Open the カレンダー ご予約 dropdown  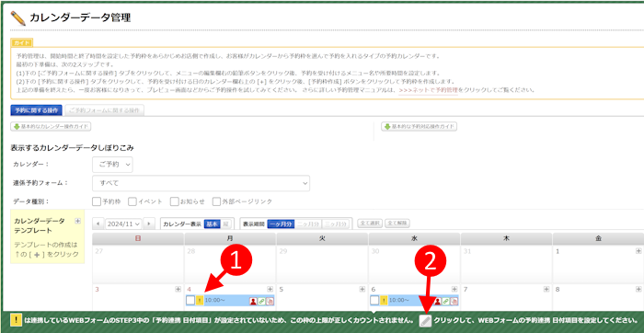(112, 165)
